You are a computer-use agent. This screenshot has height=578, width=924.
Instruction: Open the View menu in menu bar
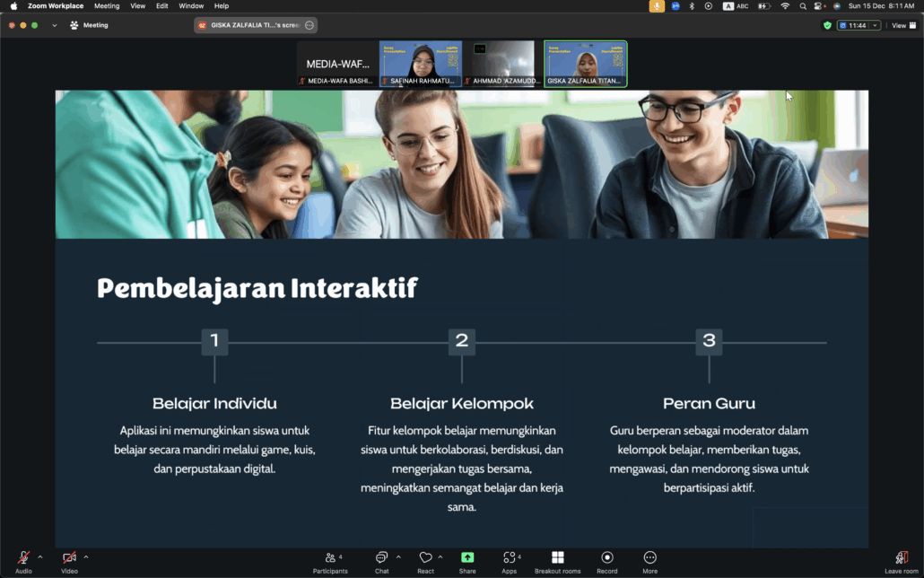[138, 6]
